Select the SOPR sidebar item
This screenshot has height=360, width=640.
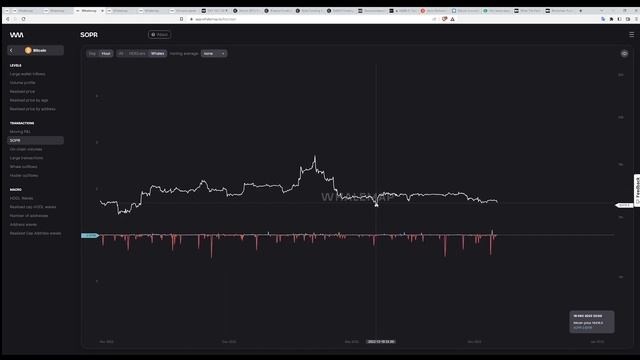tap(36, 140)
